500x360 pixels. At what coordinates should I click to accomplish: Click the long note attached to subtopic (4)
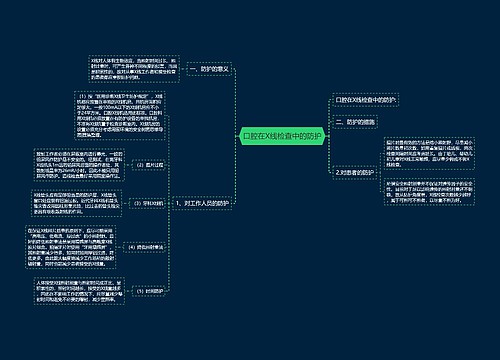71,247
